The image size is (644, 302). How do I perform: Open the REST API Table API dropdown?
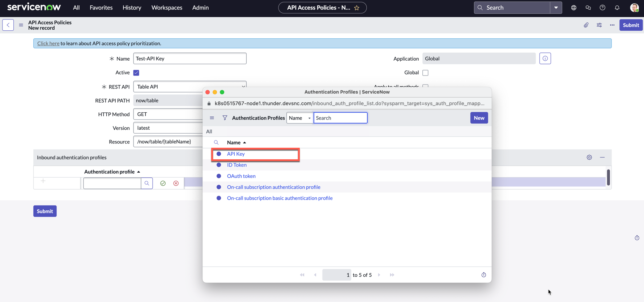(x=190, y=87)
